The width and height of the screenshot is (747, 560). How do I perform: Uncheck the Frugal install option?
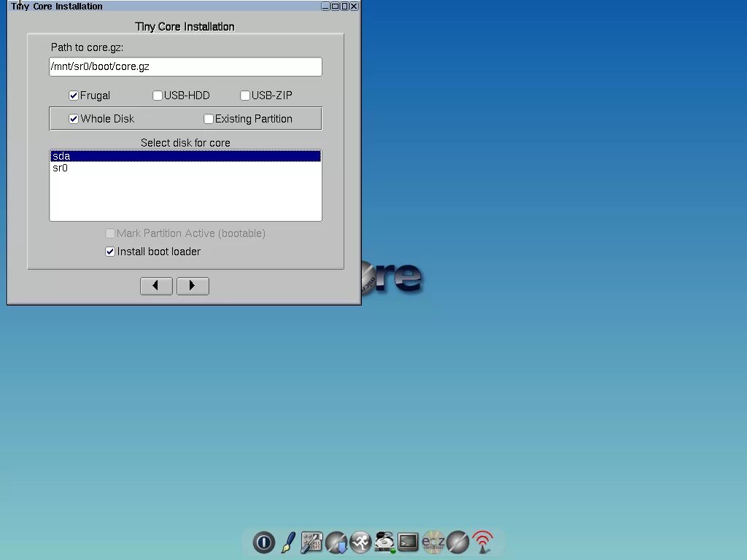(74, 96)
